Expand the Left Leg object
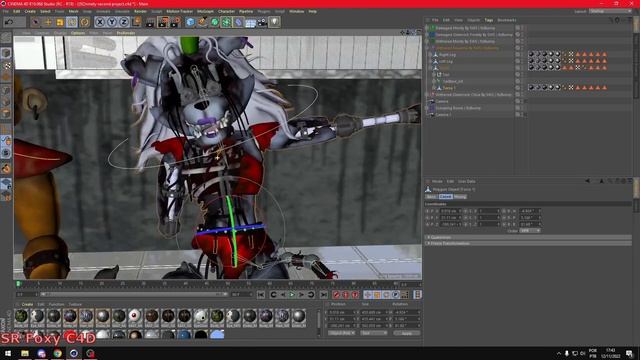This screenshot has height=360, width=640. pyautogui.click(x=430, y=61)
